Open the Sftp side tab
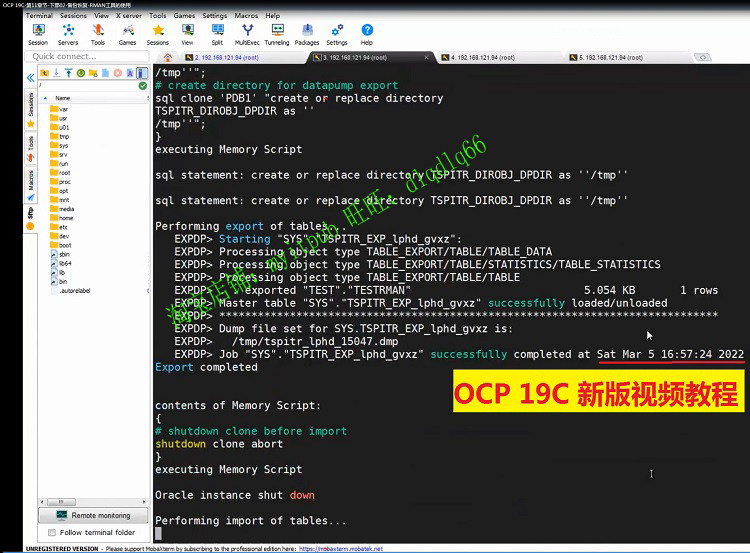Image resolution: width=750 pixels, height=553 pixels. [x=31, y=218]
